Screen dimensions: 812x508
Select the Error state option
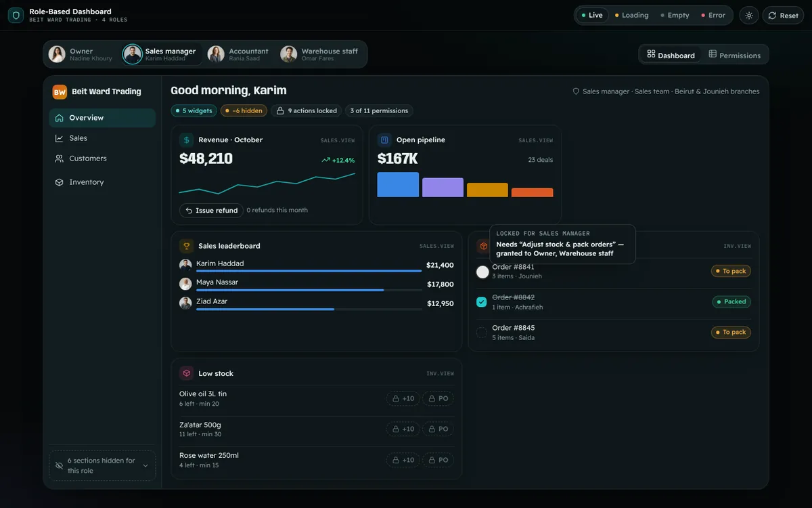713,15
